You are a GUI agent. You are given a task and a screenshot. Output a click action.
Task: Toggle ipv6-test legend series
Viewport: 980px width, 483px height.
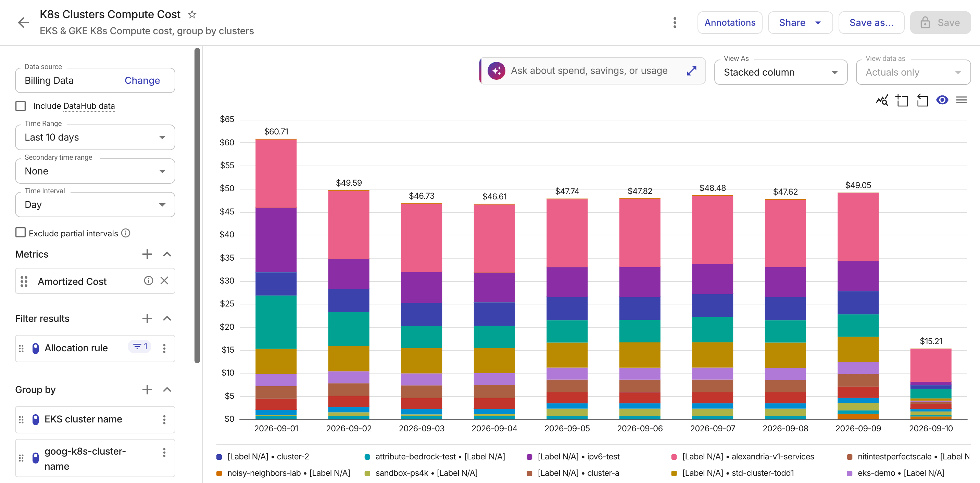coord(573,456)
